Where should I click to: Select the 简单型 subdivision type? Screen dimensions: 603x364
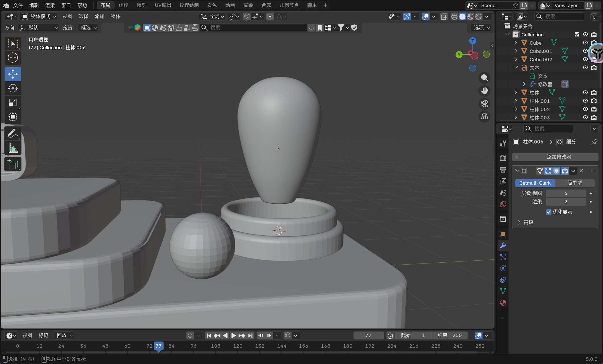574,183
